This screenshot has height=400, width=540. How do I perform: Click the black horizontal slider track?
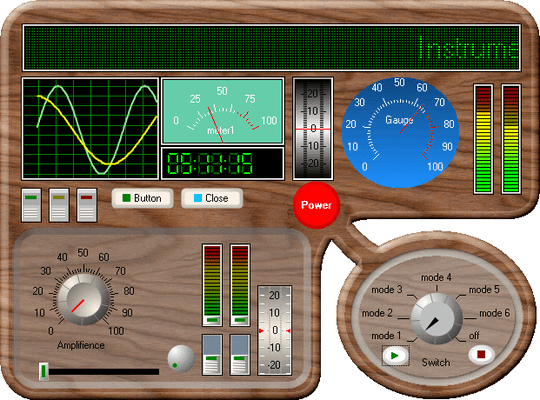(x=104, y=372)
